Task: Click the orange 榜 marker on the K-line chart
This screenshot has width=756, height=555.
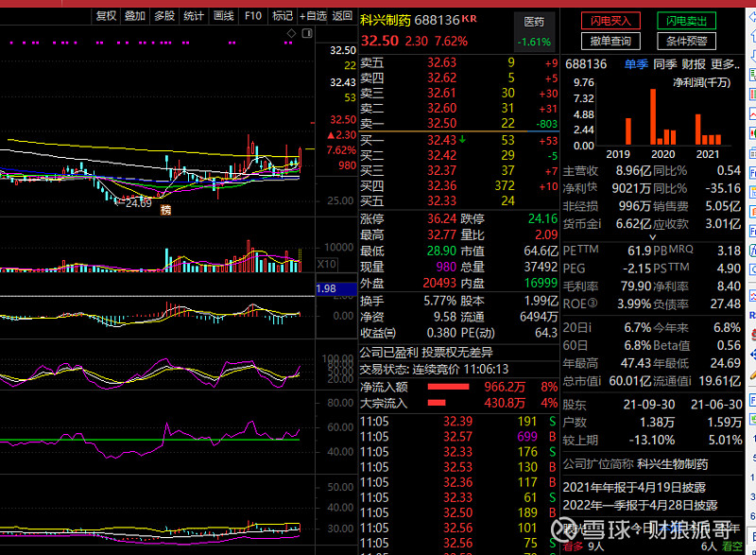Action: 166,210
